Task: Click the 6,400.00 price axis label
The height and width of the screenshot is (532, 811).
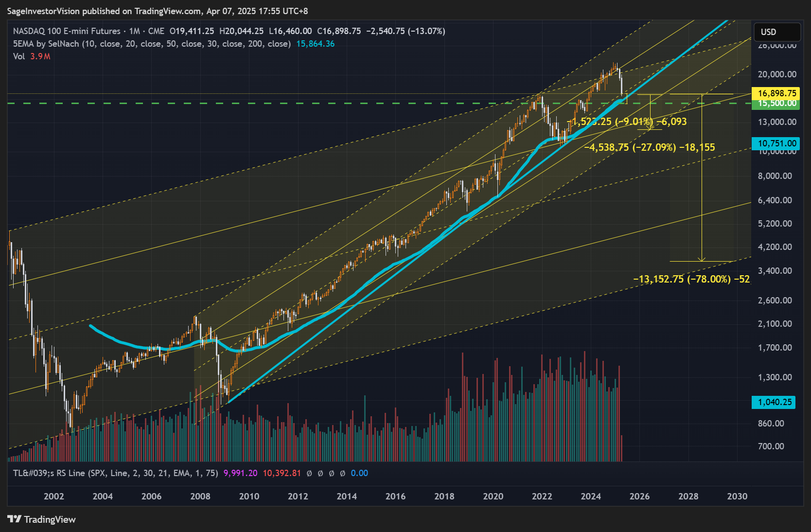Action: coord(775,200)
